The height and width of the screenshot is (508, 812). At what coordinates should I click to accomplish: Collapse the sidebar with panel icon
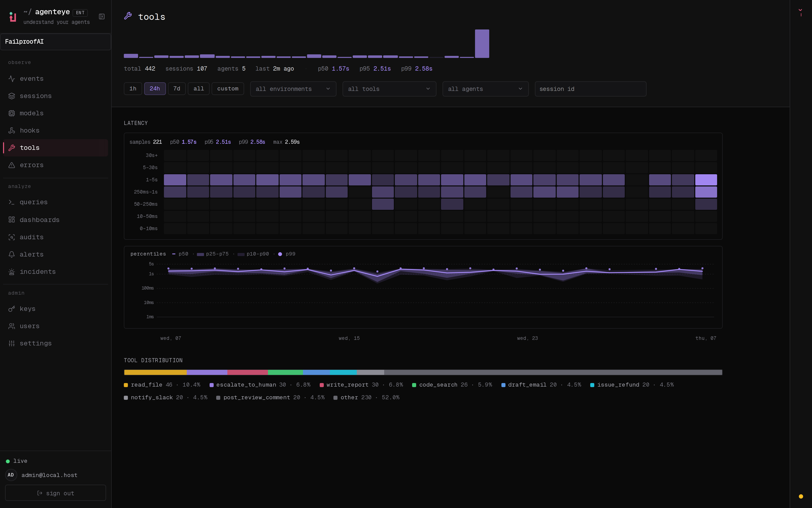point(102,17)
